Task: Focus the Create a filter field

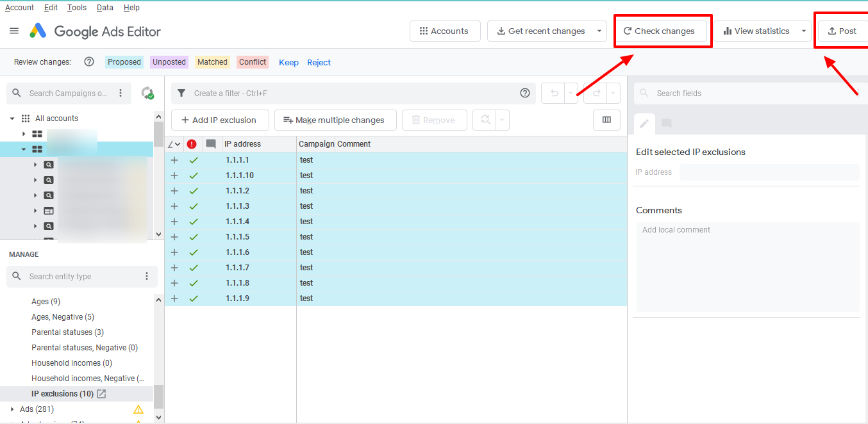Action: [x=354, y=94]
